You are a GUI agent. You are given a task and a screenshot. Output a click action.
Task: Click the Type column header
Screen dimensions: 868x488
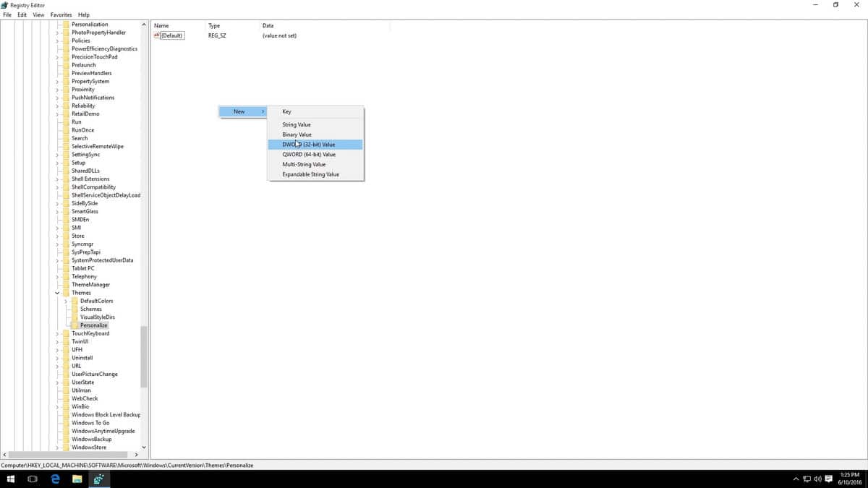point(232,25)
